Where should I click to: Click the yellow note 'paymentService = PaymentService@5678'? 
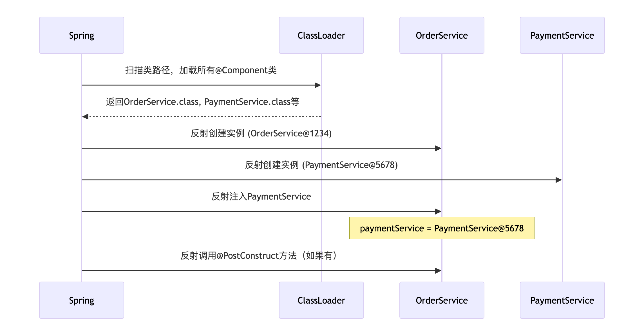click(442, 228)
